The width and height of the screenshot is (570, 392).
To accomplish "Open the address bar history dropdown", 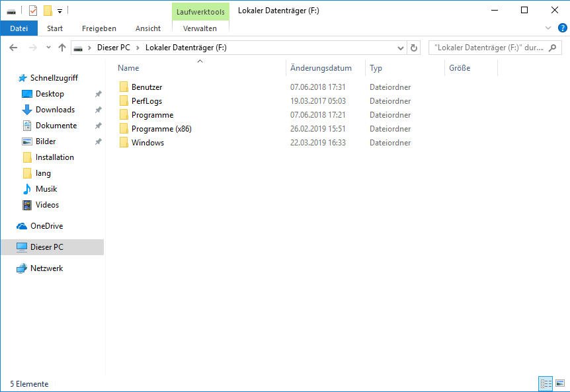I will tap(401, 48).
